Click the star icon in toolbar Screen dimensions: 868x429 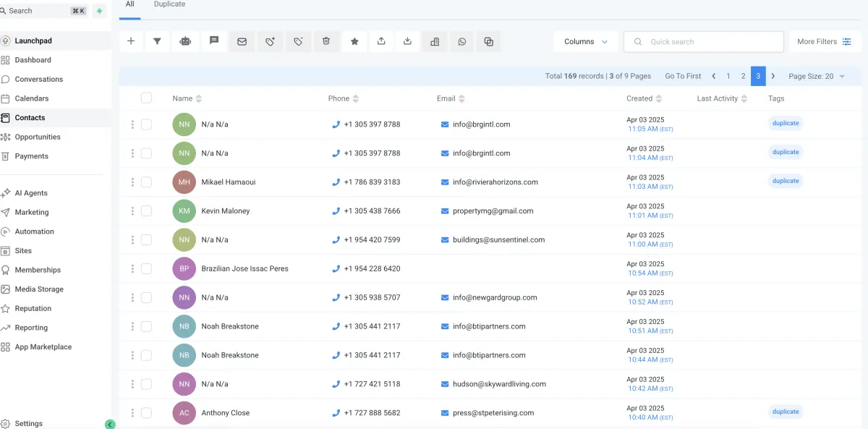click(354, 41)
